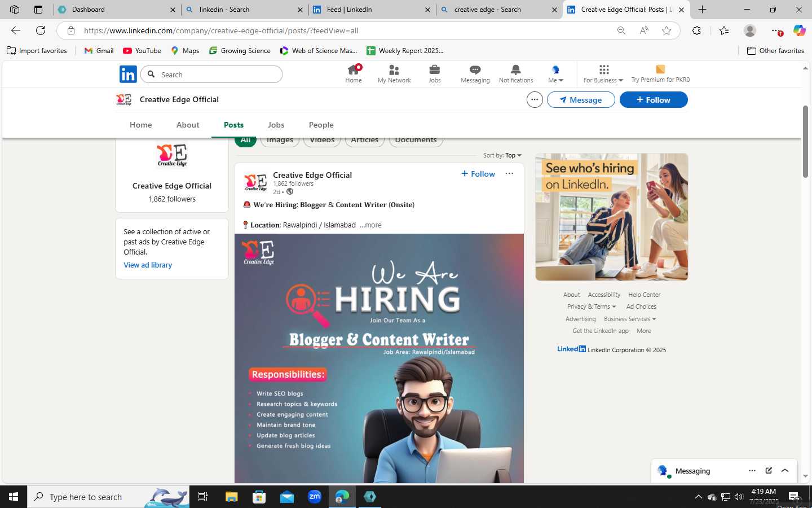Open the Me profile menu
The image size is (812, 508).
pyautogui.click(x=555, y=74)
